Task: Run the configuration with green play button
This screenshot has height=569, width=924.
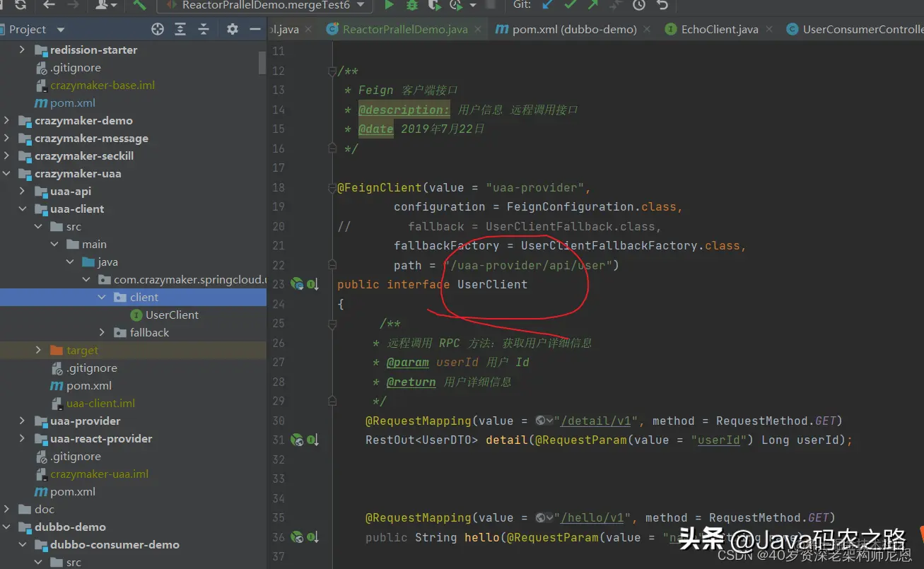Action: 389,5
